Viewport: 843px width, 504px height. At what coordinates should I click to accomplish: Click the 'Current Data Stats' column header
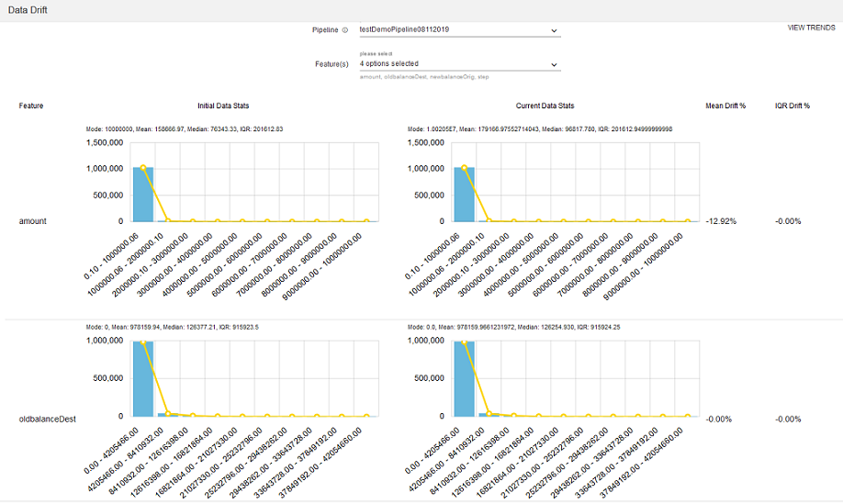click(545, 106)
